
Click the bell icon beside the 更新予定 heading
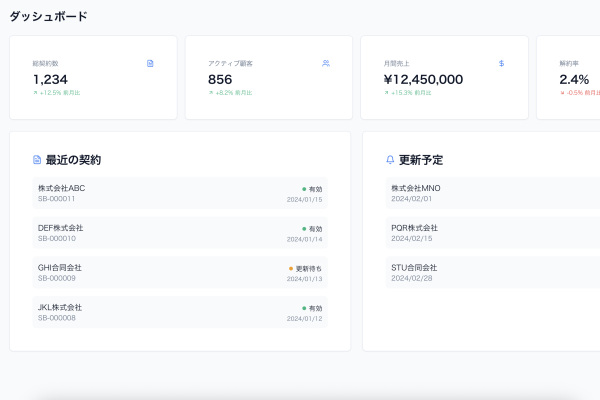(390, 160)
